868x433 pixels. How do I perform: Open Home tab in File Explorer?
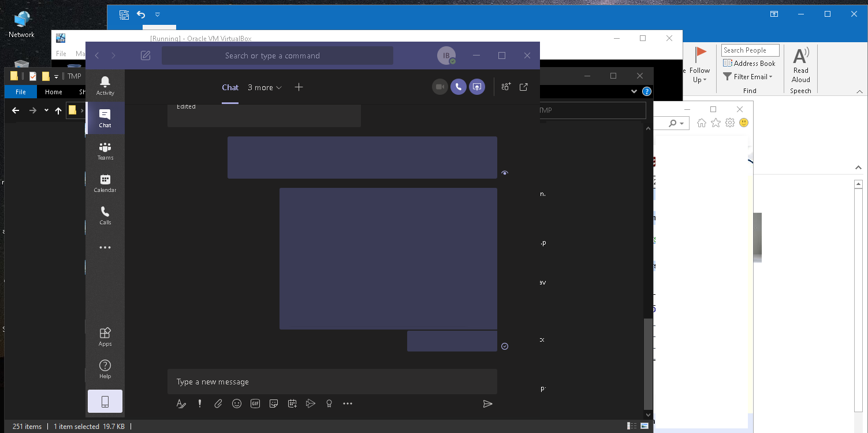pyautogui.click(x=54, y=92)
